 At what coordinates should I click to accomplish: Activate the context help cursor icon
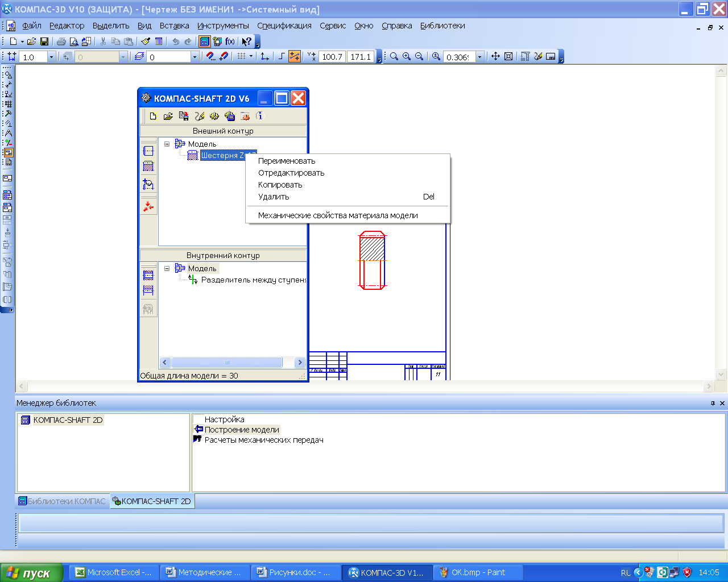point(246,41)
